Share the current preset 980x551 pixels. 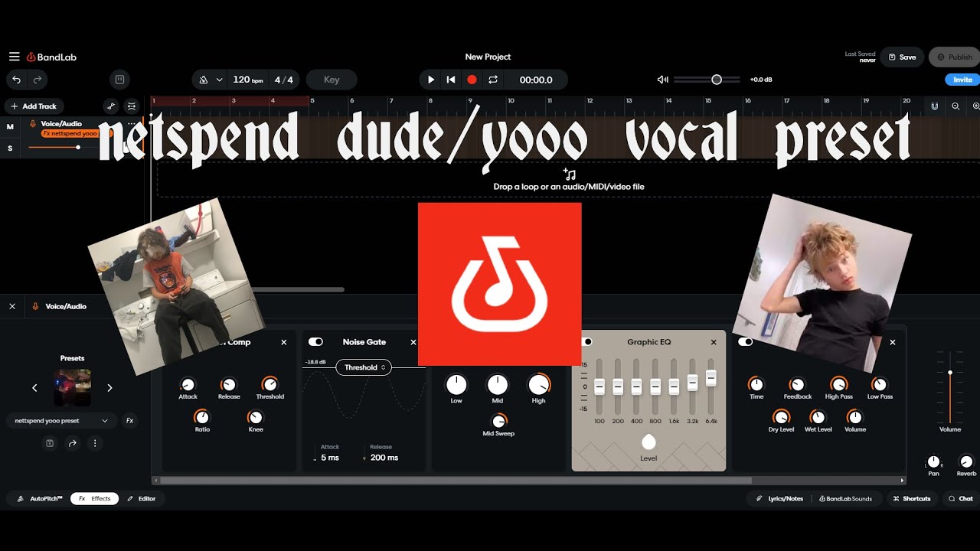point(72,443)
